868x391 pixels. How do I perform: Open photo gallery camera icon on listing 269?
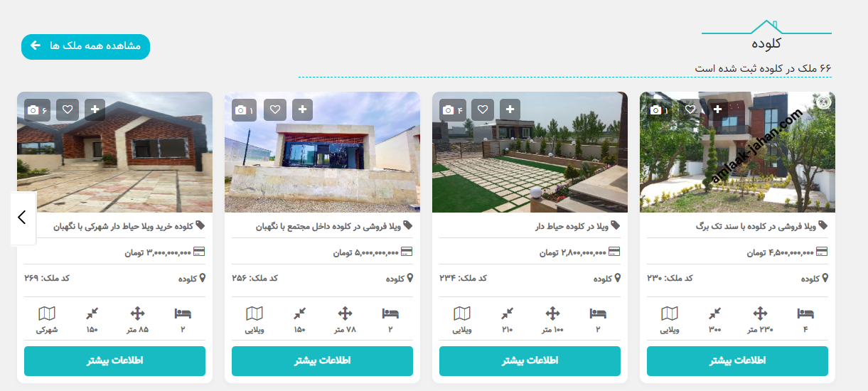click(x=37, y=109)
